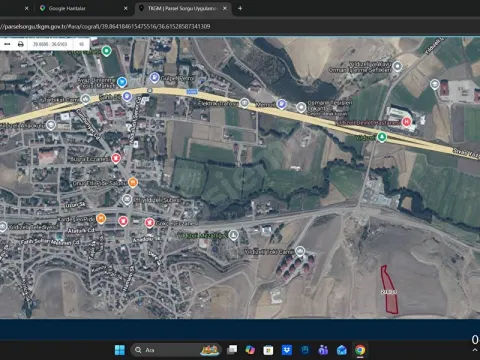Click the Gökçe Eczanesi pharmacy marker
This screenshot has width=480, height=360.
(149, 222)
